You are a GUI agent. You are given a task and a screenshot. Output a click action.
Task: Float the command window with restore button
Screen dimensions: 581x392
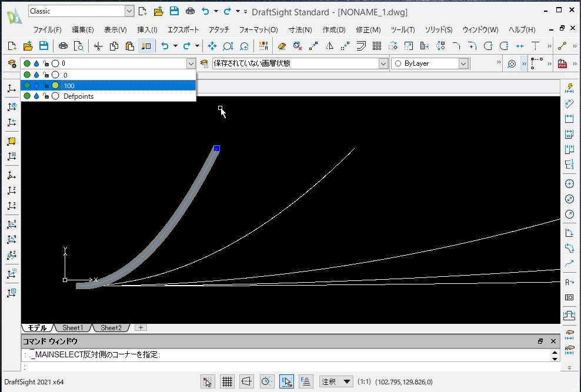pos(540,341)
